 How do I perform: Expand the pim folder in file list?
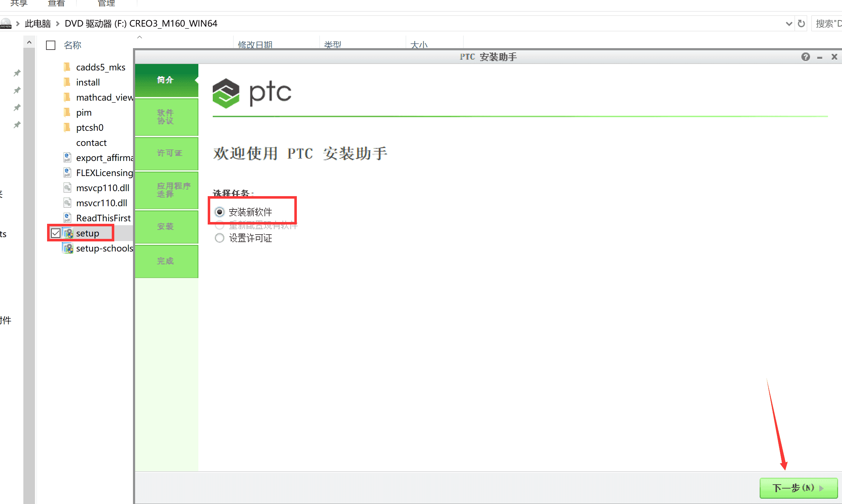[84, 112]
